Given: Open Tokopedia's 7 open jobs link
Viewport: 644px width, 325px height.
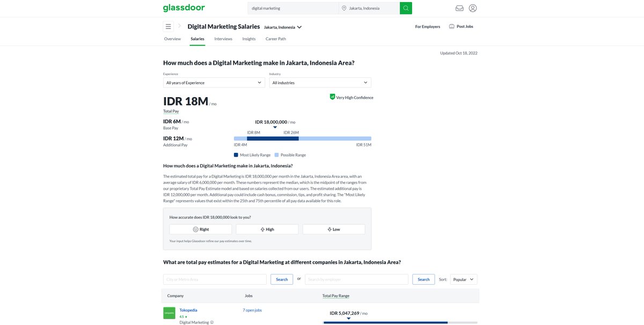Looking at the screenshot, I should pyautogui.click(x=252, y=310).
